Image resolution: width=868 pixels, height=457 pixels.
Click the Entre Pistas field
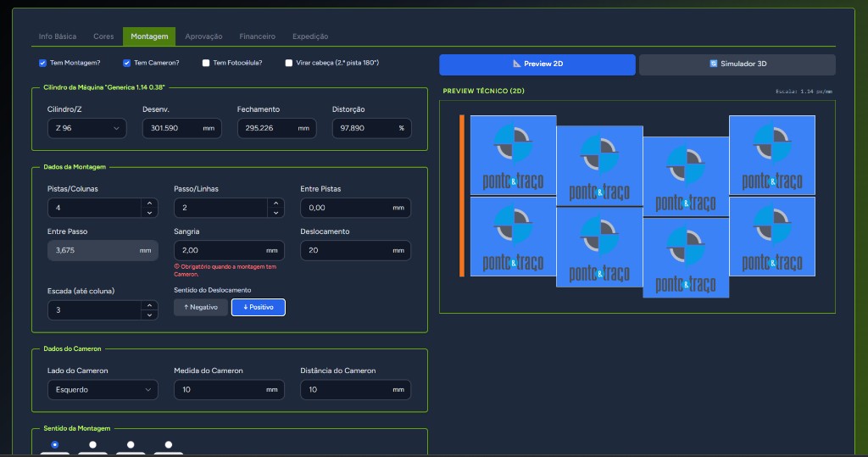pyautogui.click(x=356, y=208)
